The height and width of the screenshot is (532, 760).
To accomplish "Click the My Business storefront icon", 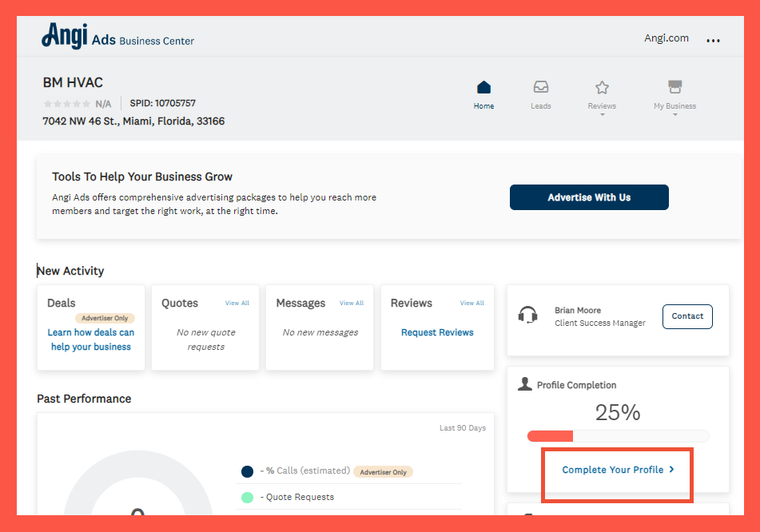I will [x=674, y=87].
